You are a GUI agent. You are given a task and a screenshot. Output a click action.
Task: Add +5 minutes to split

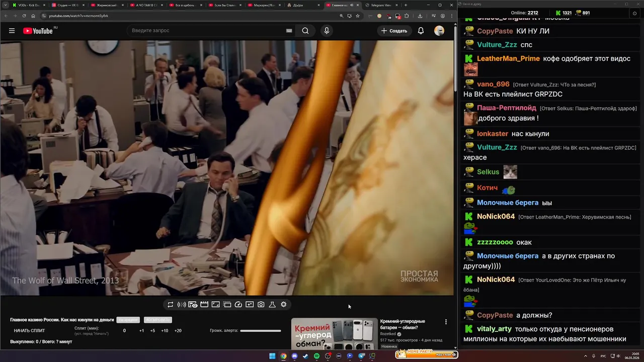tap(152, 331)
